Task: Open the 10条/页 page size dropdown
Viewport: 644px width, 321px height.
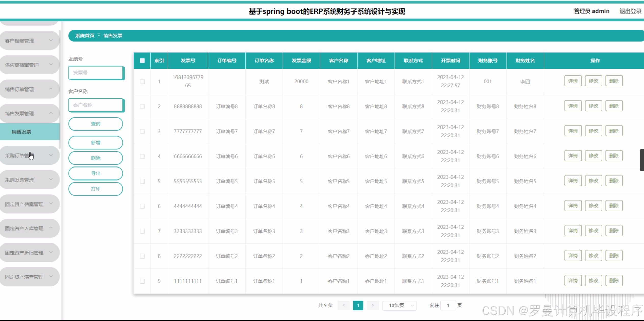Action: tap(399, 305)
